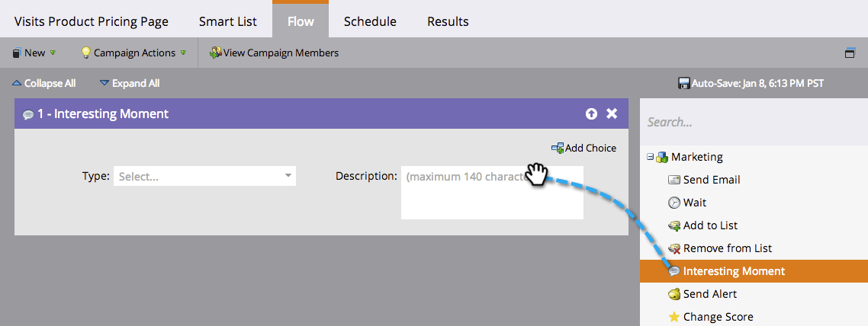Click the move step up arrow icon

(x=591, y=113)
